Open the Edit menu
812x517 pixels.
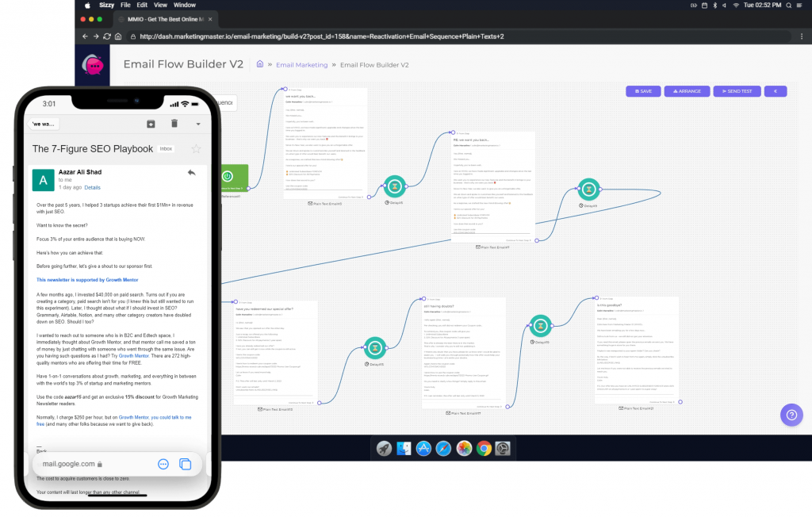pos(142,5)
